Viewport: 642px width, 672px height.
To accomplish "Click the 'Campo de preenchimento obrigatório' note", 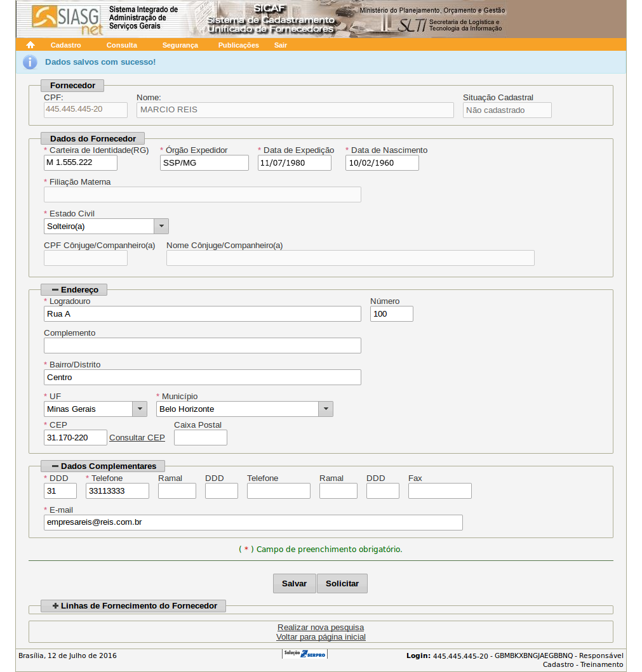I will [x=320, y=549].
